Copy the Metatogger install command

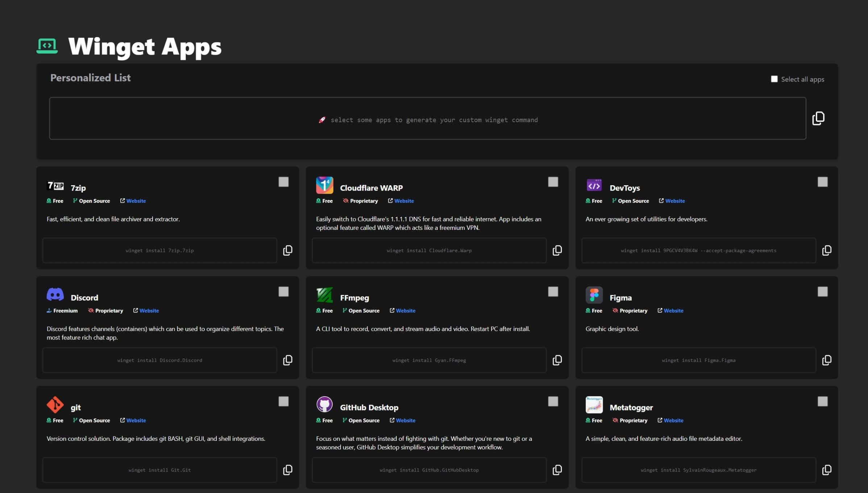coord(827,470)
